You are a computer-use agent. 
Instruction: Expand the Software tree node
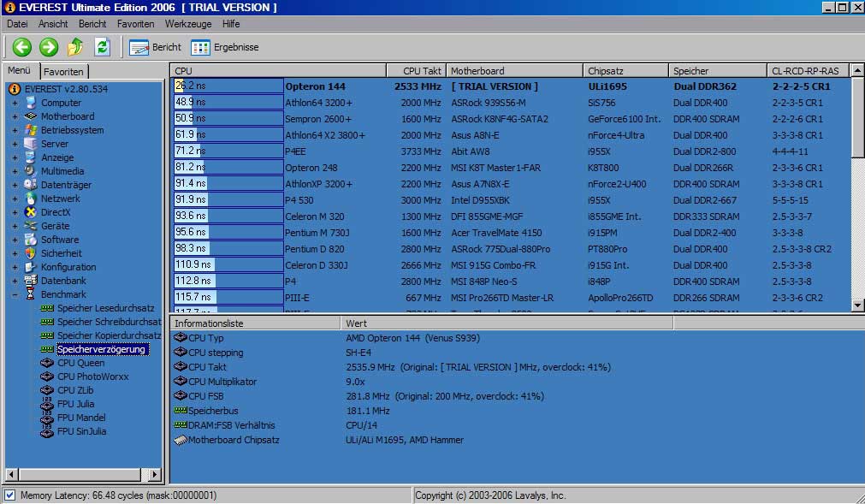click(x=15, y=240)
